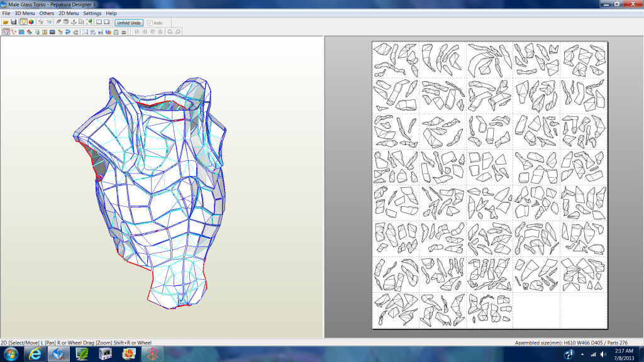Open the Windows Start menu
Image resolution: width=644 pixels, height=362 pixels.
pyautogui.click(x=11, y=354)
